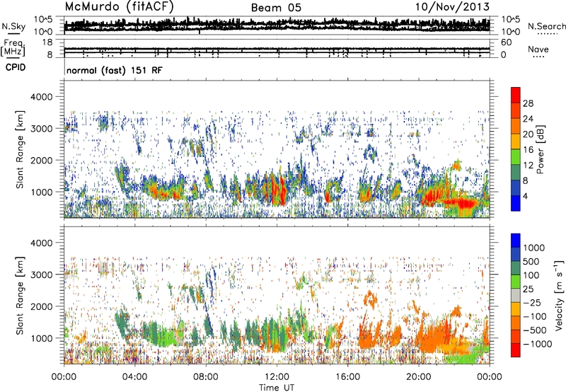566x392 pixels.
Task: Click the 'McMurdo (fitACF)' title text
Action: (119, 7)
